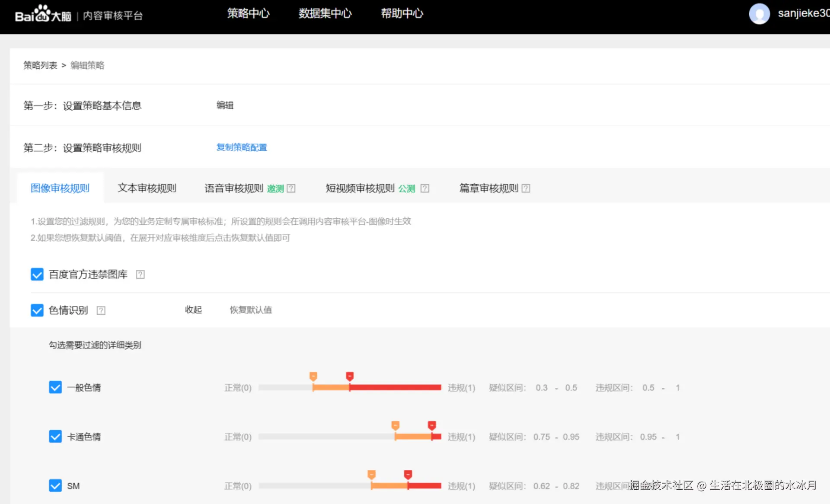The image size is (830, 504).
Task: Click help icon beside 百度官方违禁图库
Action: [x=140, y=274]
